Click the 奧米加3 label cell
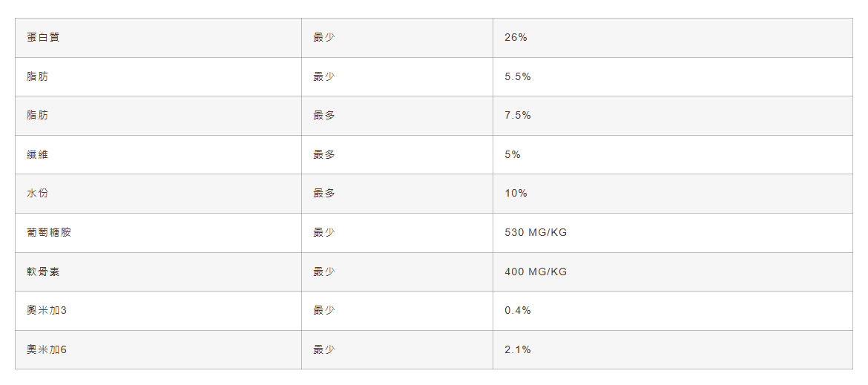This screenshot has height=385, width=868. click(x=47, y=310)
